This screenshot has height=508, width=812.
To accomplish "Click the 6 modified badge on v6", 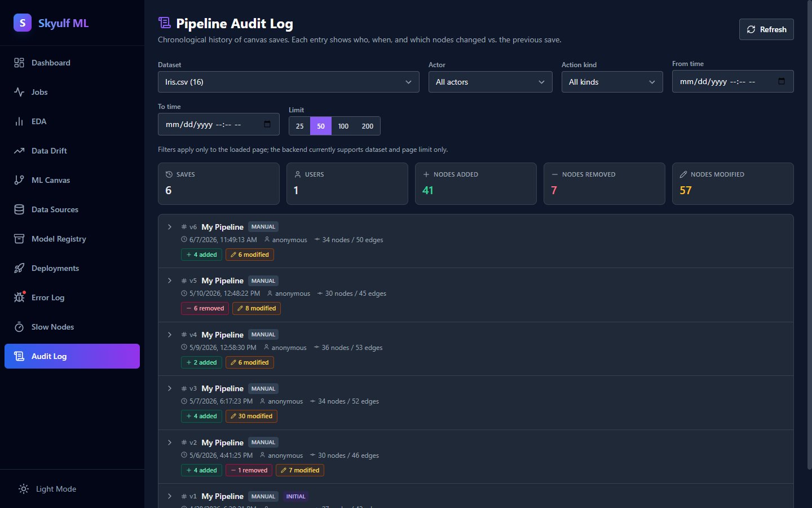I will pos(250,255).
